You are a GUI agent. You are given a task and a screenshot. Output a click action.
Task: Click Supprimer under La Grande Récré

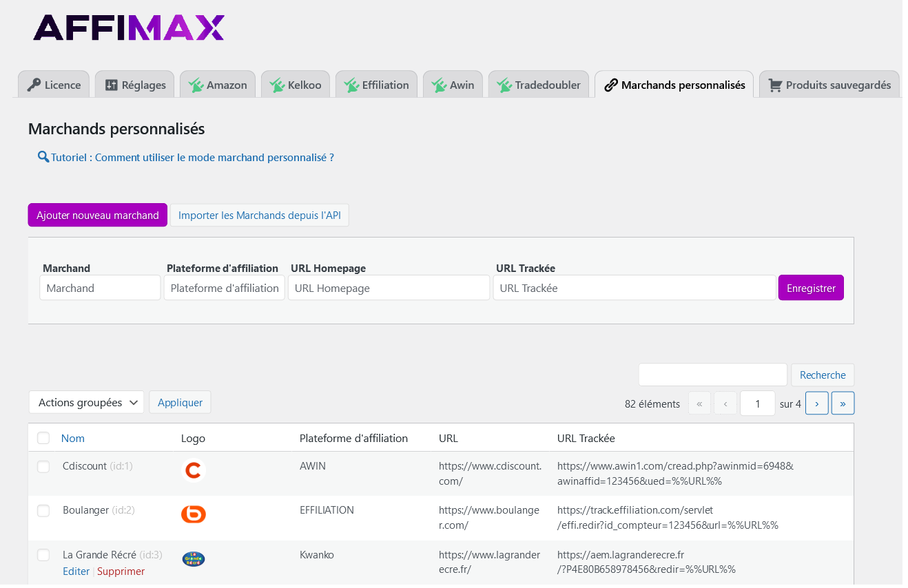pyautogui.click(x=121, y=571)
